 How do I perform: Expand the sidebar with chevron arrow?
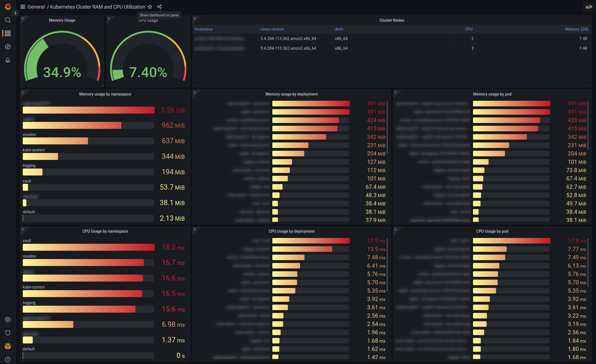tap(16, 13)
